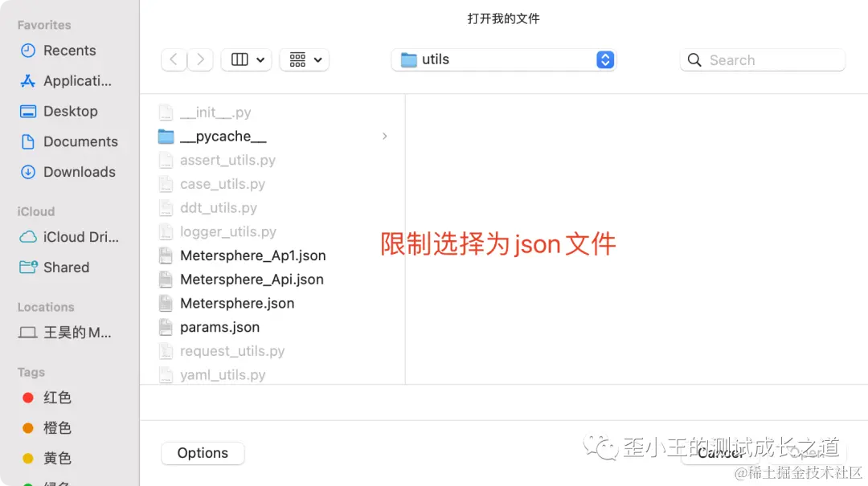Open the item grouping dropdown
Image resolution: width=868 pixels, height=486 pixels.
305,59
